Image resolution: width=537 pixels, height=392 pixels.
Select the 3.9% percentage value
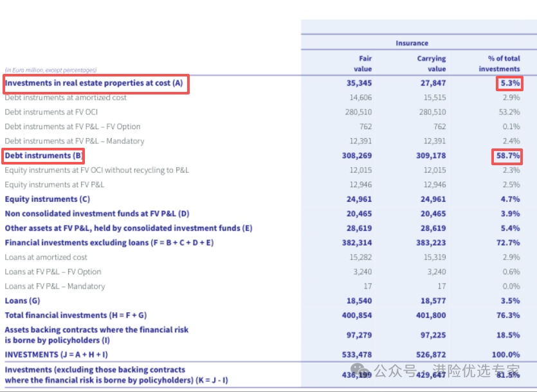coord(510,213)
